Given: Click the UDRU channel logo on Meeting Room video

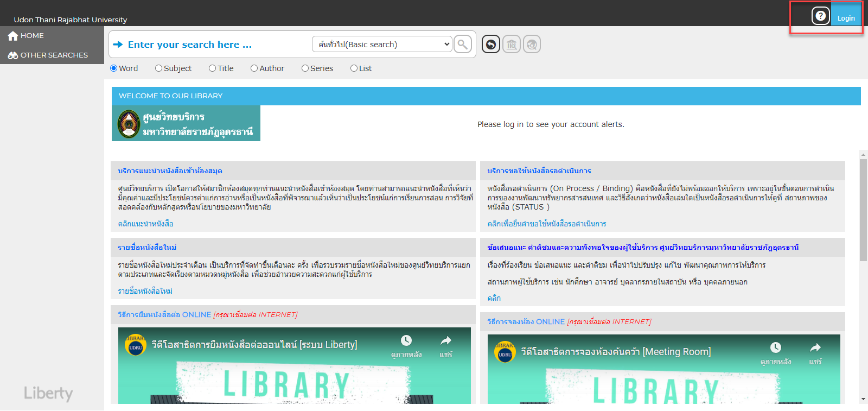Looking at the screenshot, I should pyautogui.click(x=505, y=352).
